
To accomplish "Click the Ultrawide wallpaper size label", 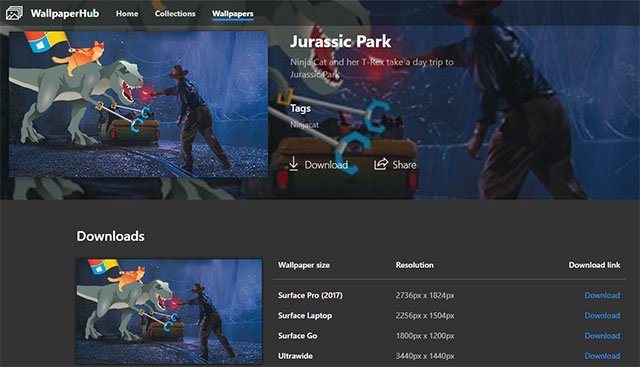I will pyautogui.click(x=296, y=356).
